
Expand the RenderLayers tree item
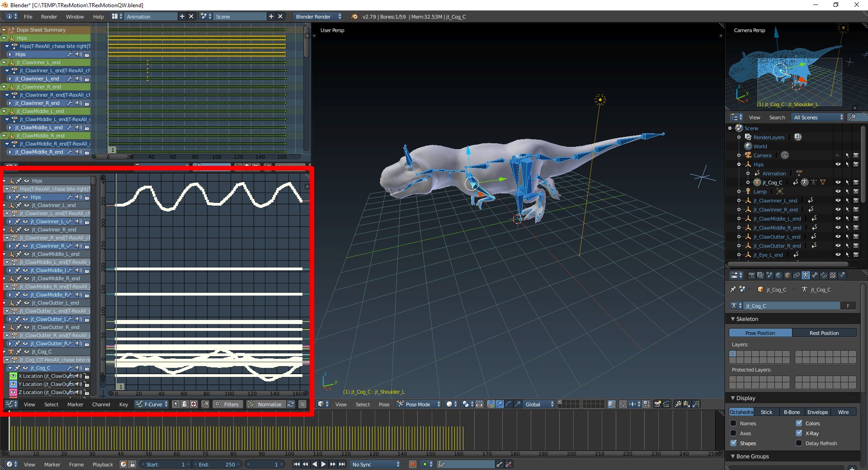739,137
